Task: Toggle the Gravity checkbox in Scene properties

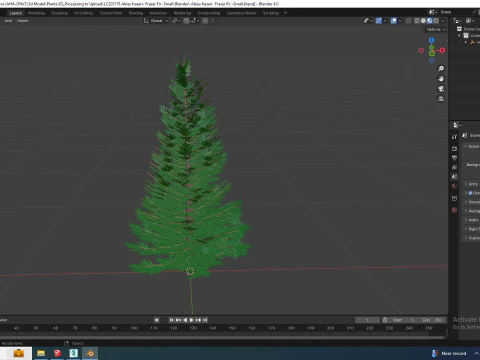Action: (x=470, y=193)
